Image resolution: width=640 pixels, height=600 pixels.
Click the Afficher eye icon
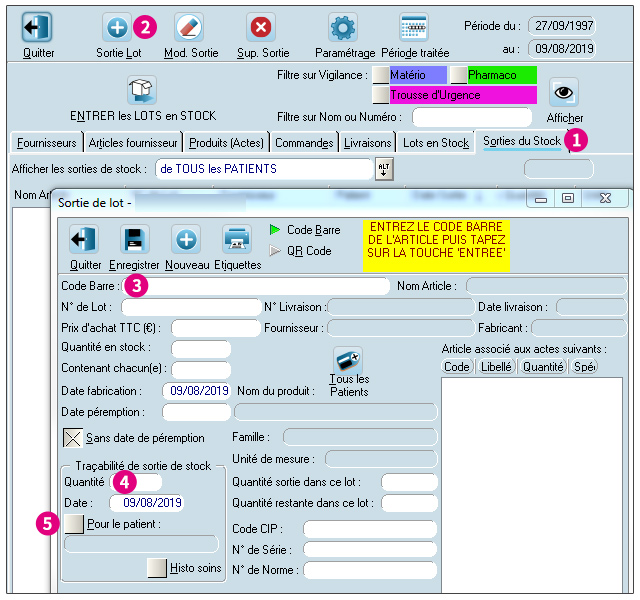point(564,93)
